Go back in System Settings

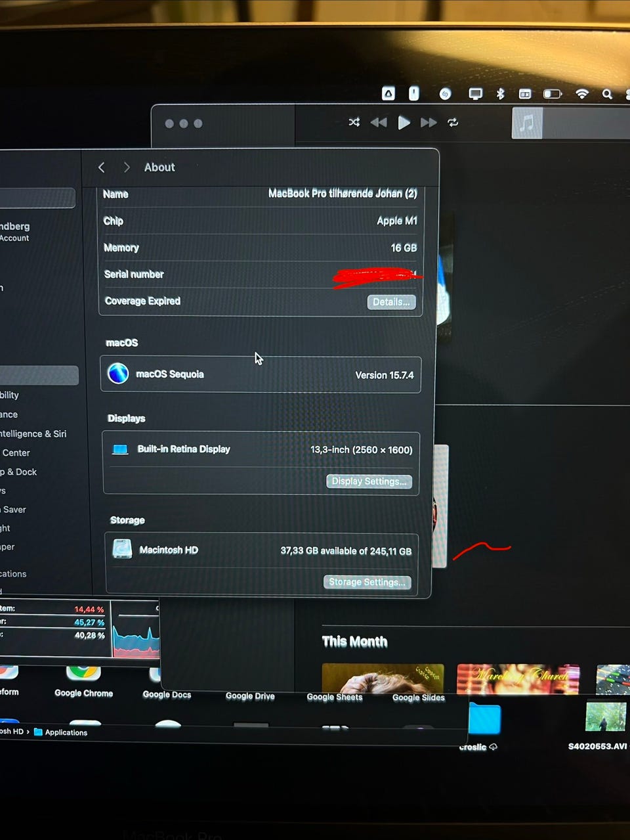click(102, 167)
